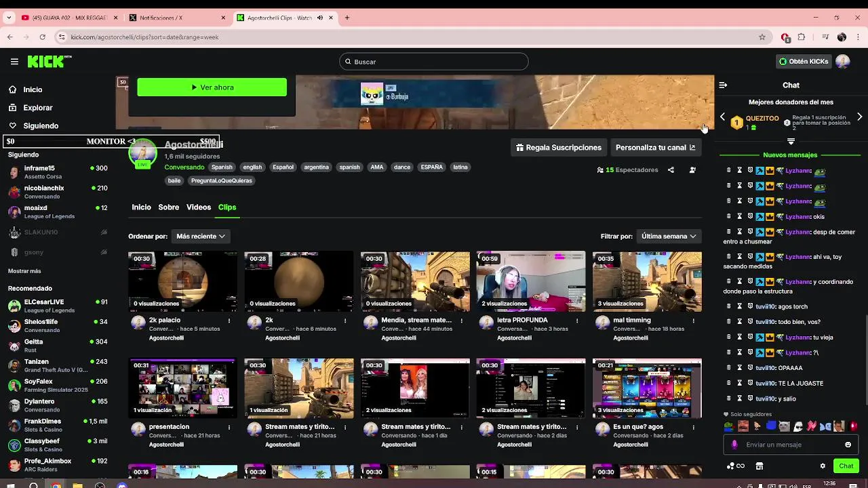
Task: Go to Inicio in the left sidebar
Action: point(33,89)
